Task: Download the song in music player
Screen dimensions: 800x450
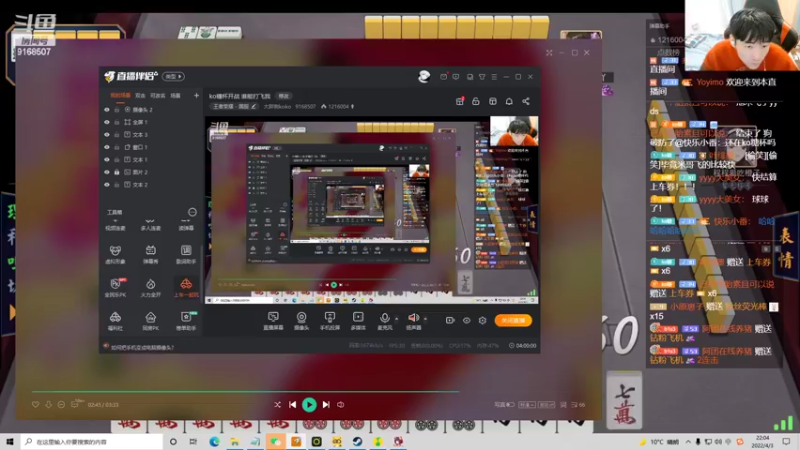Action: (48, 405)
